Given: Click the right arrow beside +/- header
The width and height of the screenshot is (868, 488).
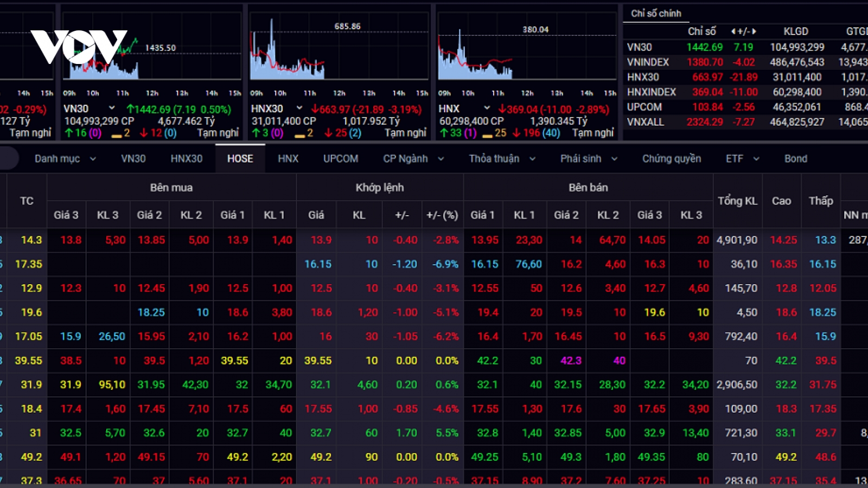Looking at the screenshot, I should pos(754,31).
